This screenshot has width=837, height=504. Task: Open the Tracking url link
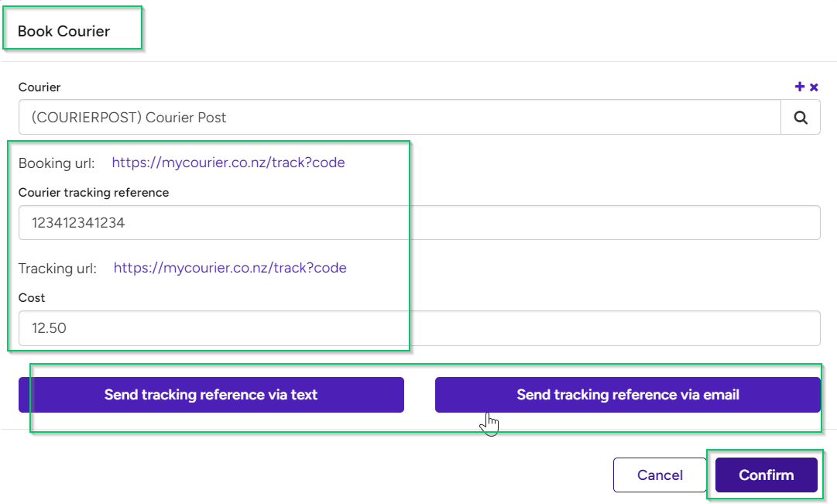230,267
